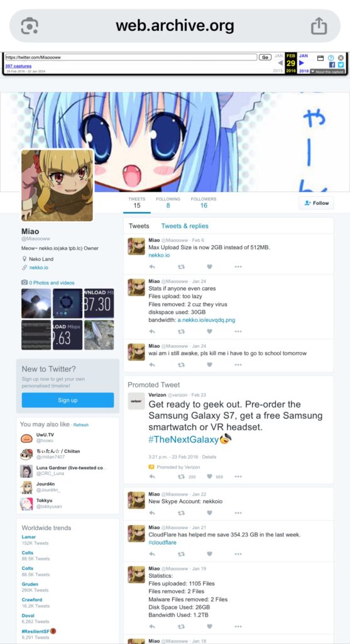Tap the browser share icon

pos(319,26)
